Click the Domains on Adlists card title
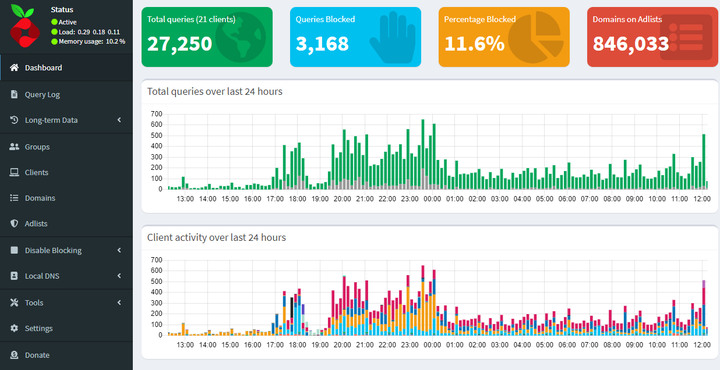The height and width of the screenshot is (370, 720). pos(627,19)
